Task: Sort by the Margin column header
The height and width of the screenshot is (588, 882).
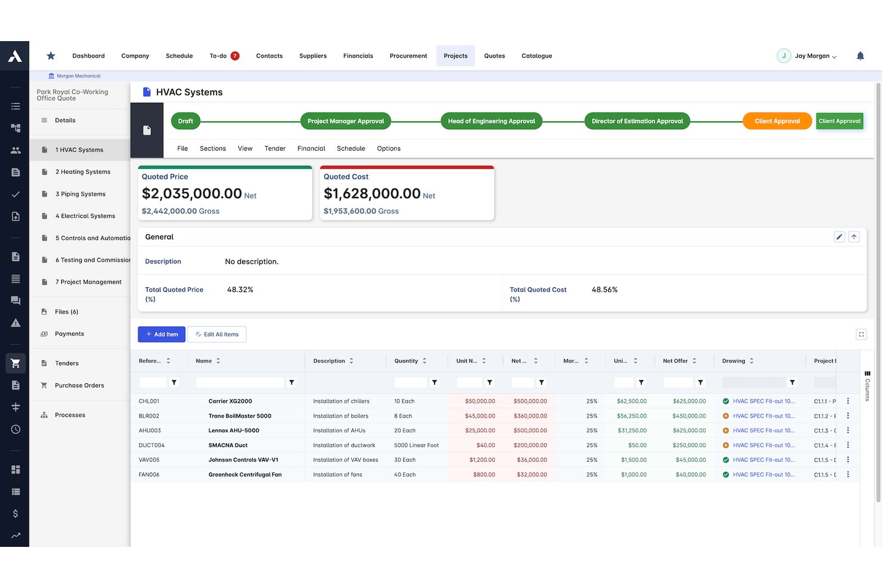Action: pyautogui.click(x=576, y=361)
